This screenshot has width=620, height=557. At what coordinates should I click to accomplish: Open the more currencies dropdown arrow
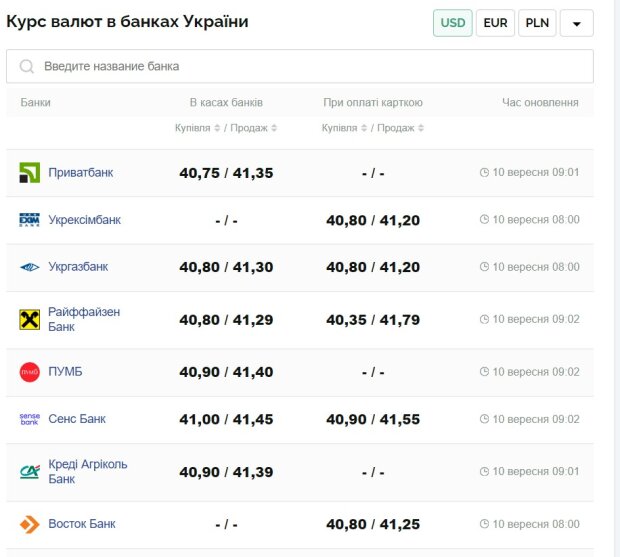click(577, 22)
